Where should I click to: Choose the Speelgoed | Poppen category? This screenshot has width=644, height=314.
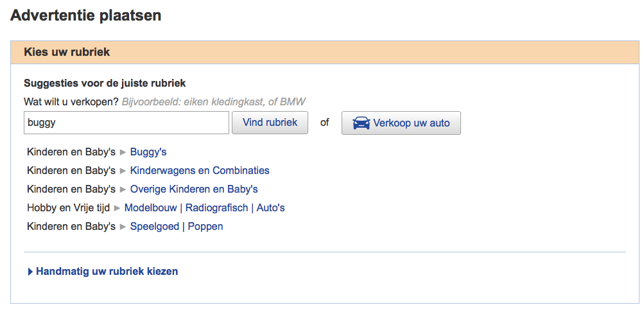(177, 227)
